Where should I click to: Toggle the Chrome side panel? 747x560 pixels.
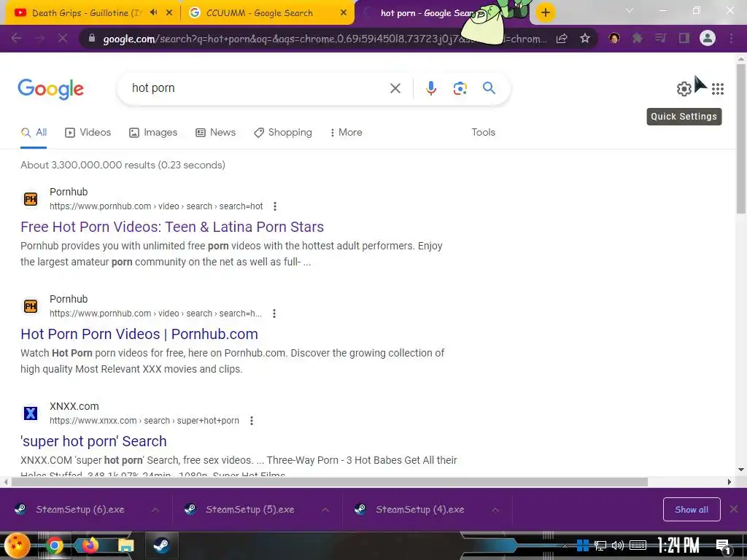(x=684, y=38)
